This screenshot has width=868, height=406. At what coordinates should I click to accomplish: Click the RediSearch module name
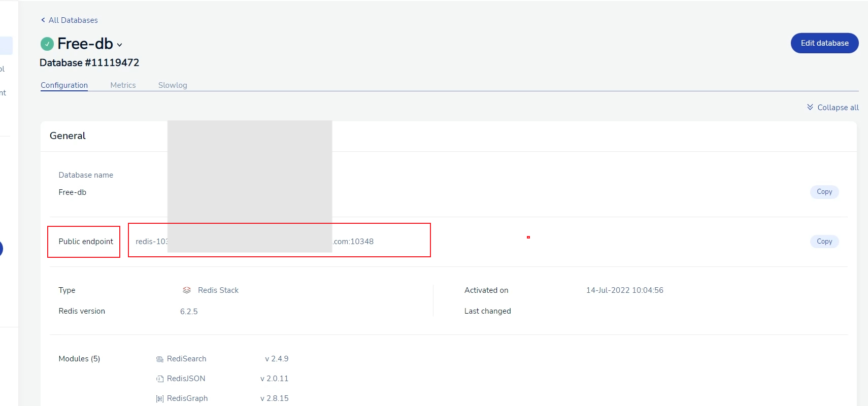pos(187,359)
